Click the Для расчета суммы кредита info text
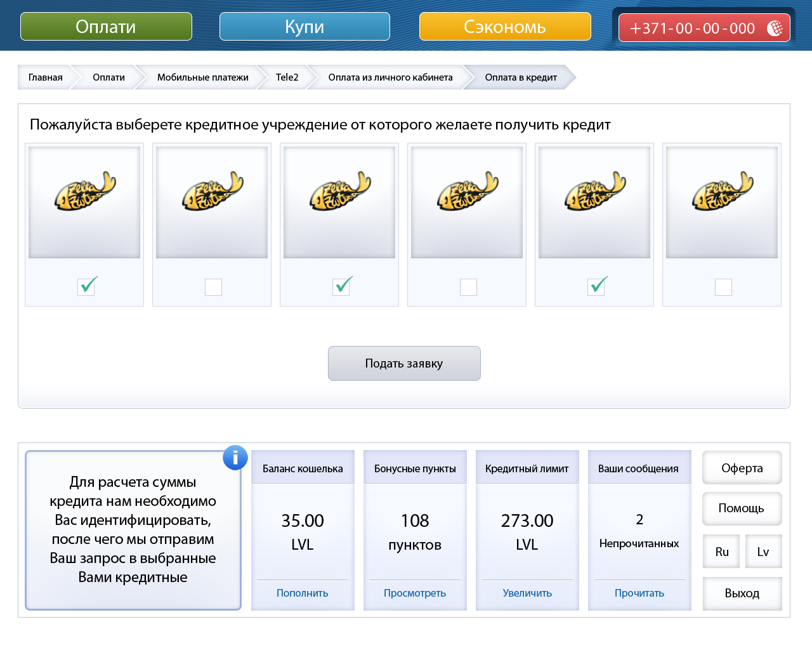 [x=133, y=529]
